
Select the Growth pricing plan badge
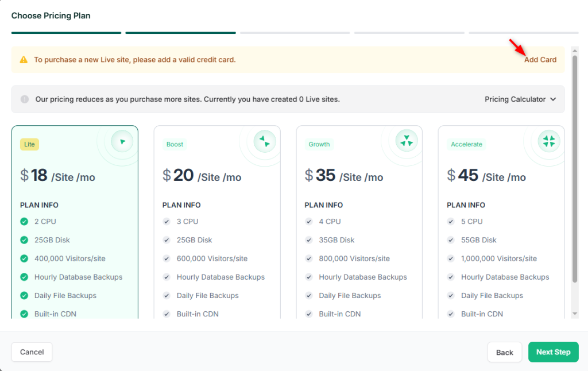point(319,144)
